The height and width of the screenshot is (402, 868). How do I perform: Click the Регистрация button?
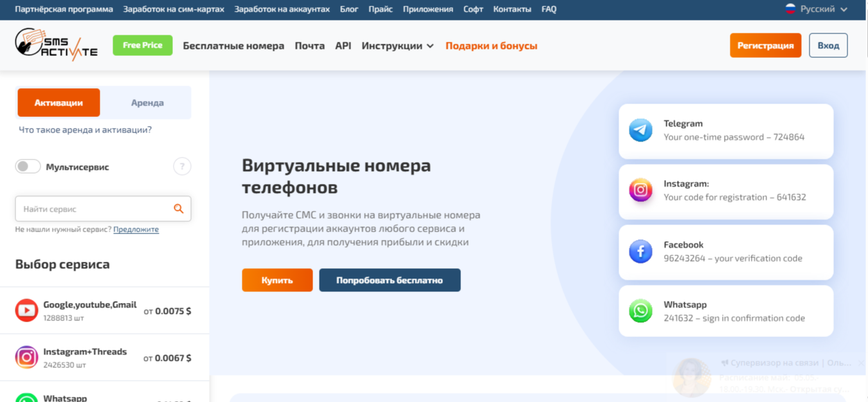click(x=765, y=45)
